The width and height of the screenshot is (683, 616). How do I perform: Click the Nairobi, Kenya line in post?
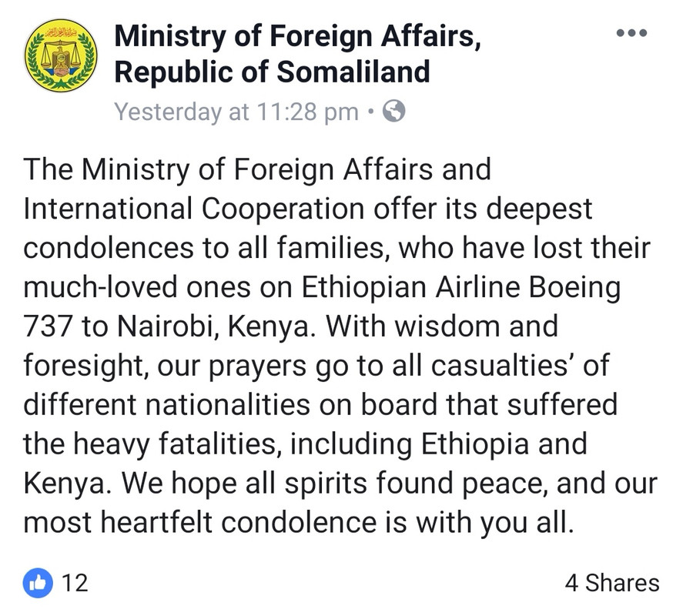[x=290, y=326]
